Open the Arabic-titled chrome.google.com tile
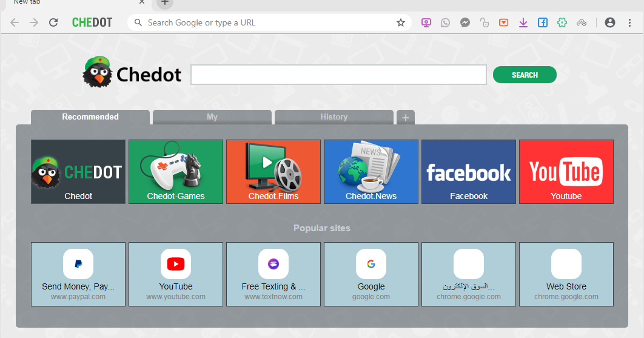This screenshot has width=644, height=338. [x=469, y=274]
